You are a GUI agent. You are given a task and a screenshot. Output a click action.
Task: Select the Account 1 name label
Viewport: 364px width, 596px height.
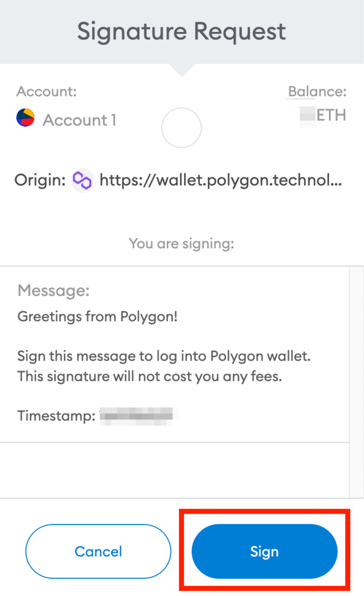point(79,120)
